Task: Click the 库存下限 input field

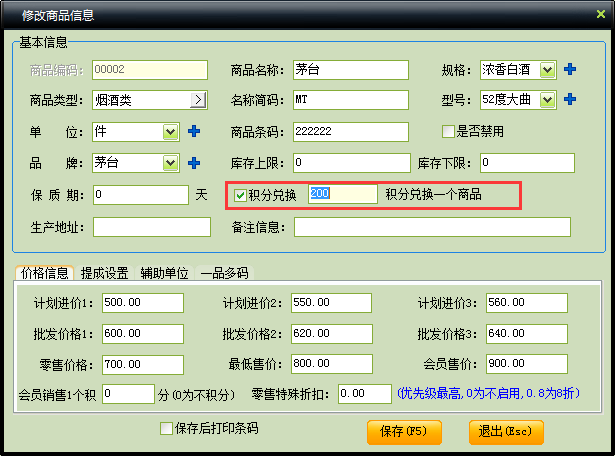Action: (x=527, y=163)
